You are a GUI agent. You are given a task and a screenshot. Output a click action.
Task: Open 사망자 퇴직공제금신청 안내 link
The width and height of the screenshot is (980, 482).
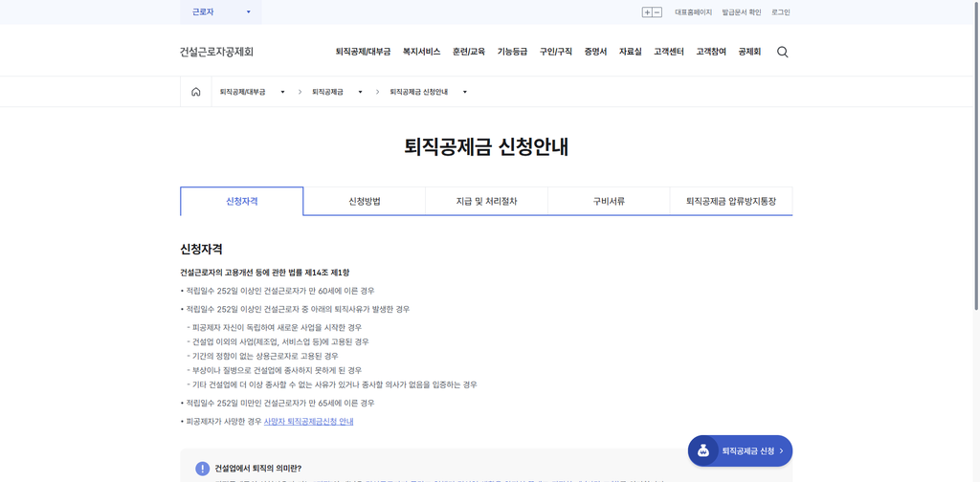click(x=309, y=422)
